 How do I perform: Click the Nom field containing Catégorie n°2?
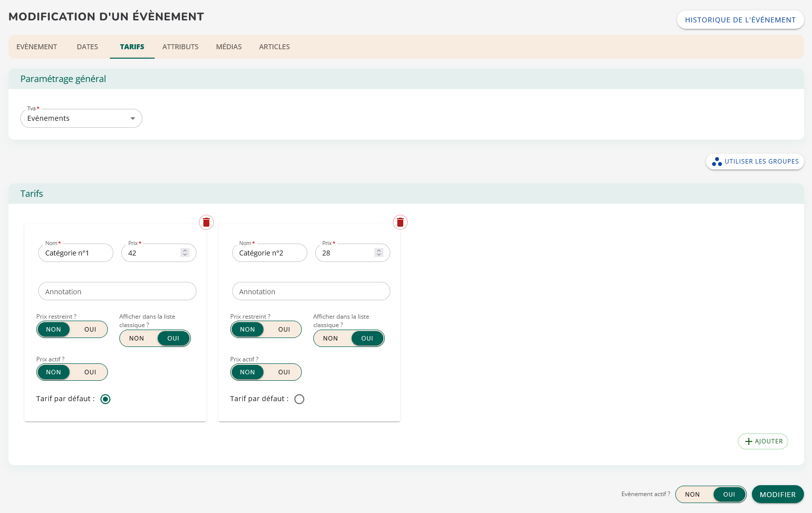point(270,253)
